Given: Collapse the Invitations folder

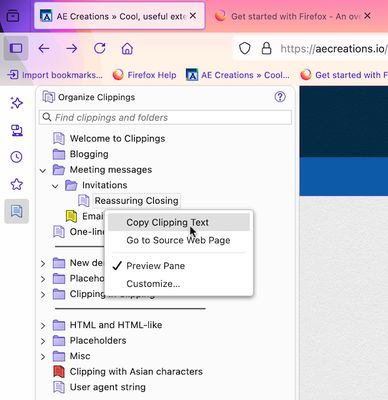Looking at the screenshot, I should click(x=55, y=186).
